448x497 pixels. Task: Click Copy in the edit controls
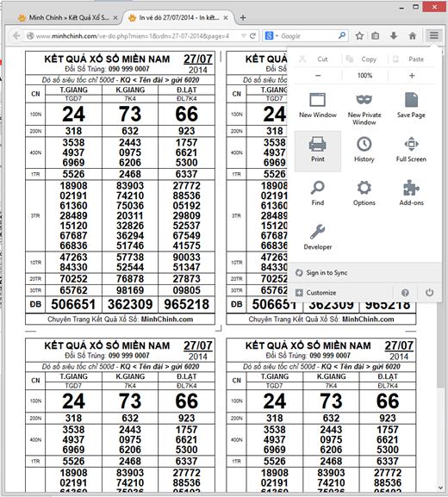coord(364,59)
